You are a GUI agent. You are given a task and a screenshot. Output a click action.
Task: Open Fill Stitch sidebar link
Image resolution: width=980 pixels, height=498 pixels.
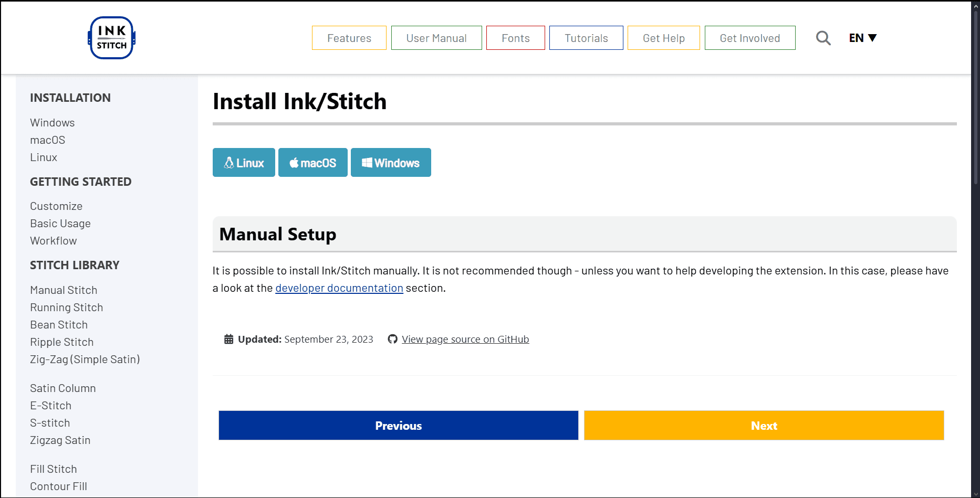click(x=54, y=469)
